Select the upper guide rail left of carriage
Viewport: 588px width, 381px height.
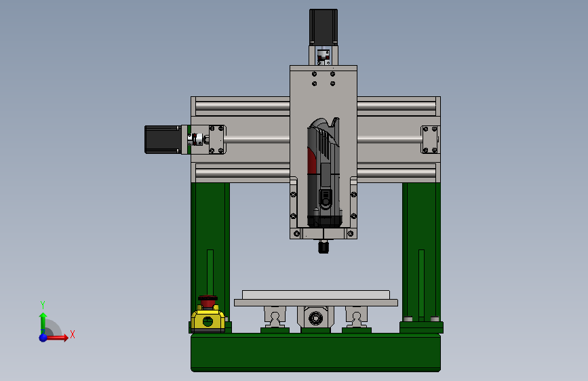pos(242,106)
